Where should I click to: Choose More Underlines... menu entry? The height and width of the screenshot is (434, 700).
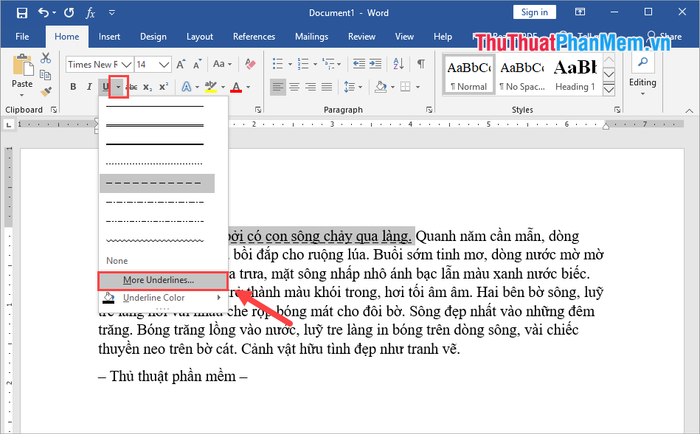click(163, 280)
